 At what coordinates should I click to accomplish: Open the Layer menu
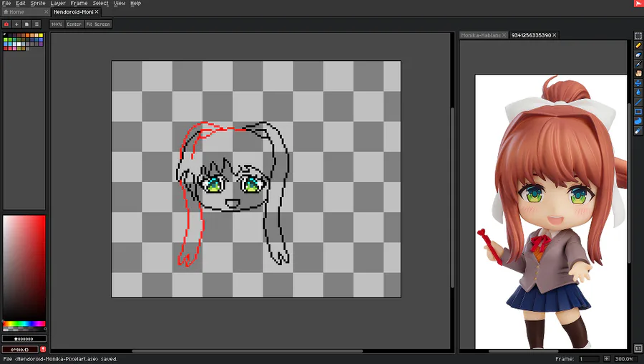click(58, 4)
